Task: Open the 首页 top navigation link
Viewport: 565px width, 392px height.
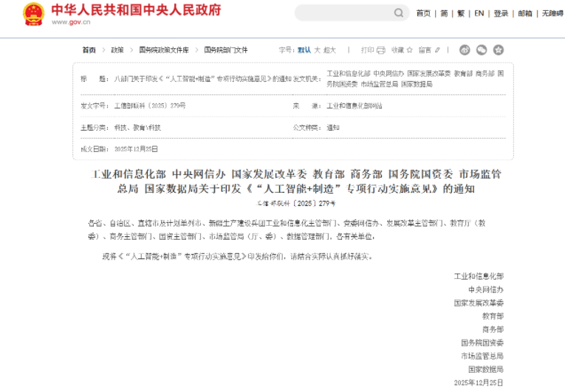Action: 423,13
